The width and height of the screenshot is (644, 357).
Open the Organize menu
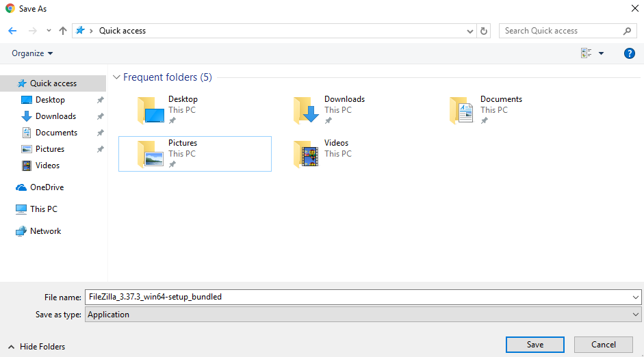[32, 53]
